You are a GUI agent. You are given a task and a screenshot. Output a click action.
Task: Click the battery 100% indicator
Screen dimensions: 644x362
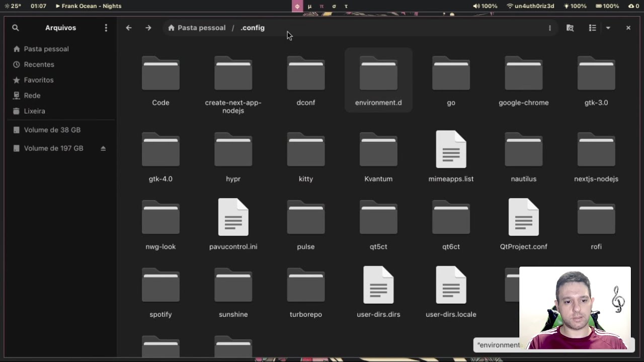point(607,6)
